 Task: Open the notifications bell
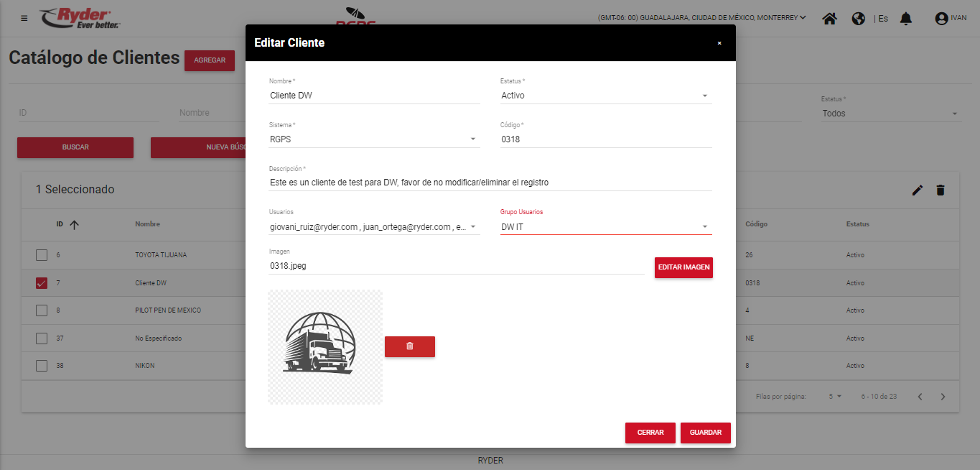pos(905,19)
